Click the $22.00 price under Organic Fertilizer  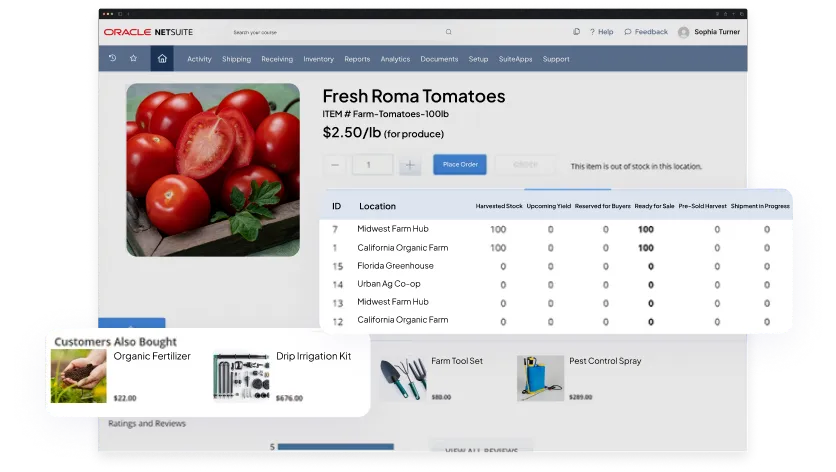pos(125,398)
